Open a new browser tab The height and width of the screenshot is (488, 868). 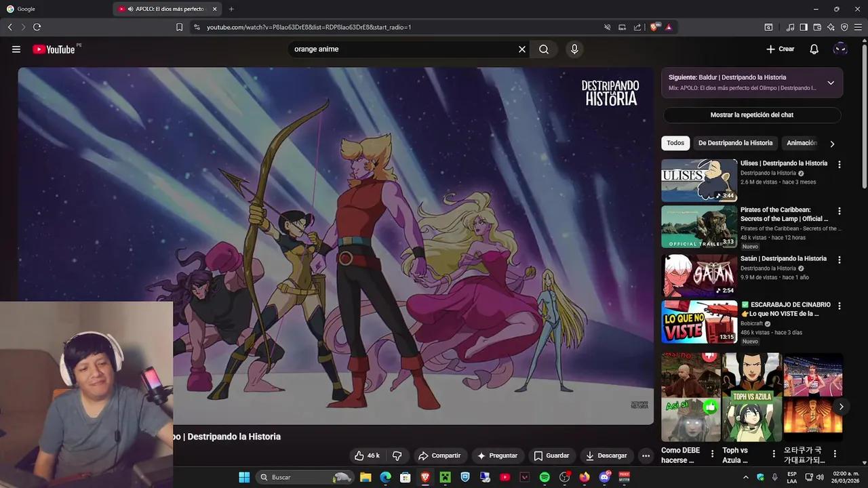coord(231,9)
